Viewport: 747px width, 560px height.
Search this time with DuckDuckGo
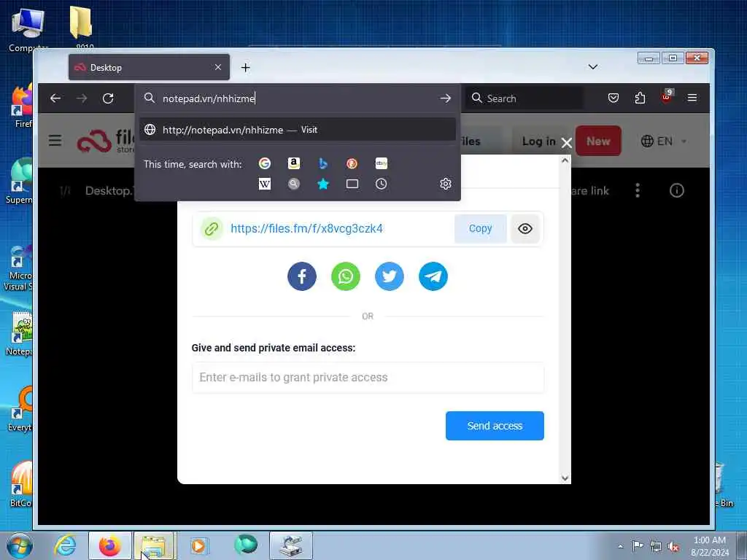pos(352,163)
